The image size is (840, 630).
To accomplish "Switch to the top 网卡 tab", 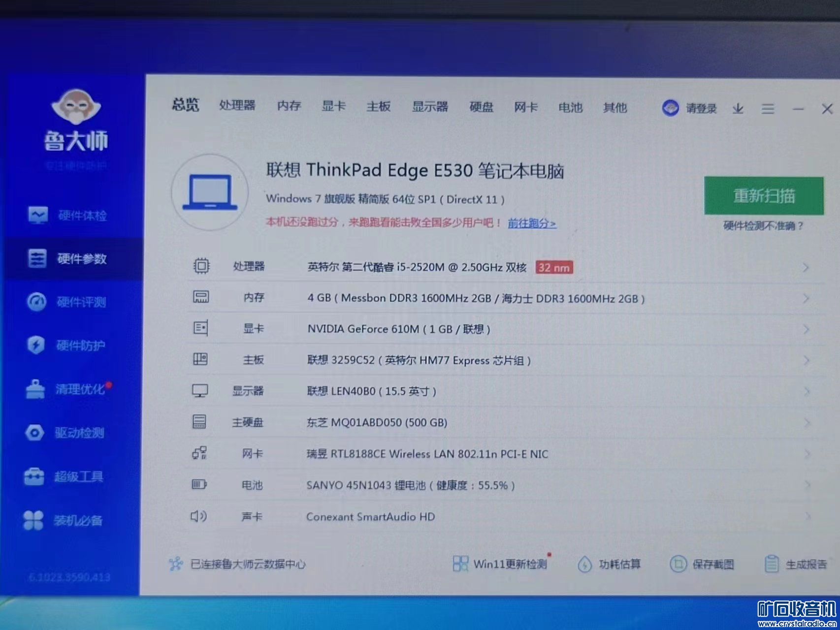I will 525,107.
